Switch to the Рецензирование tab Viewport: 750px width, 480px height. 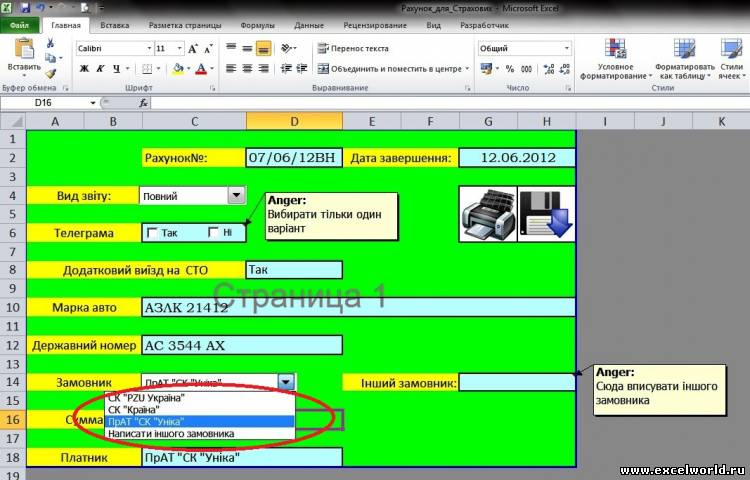[x=375, y=25]
